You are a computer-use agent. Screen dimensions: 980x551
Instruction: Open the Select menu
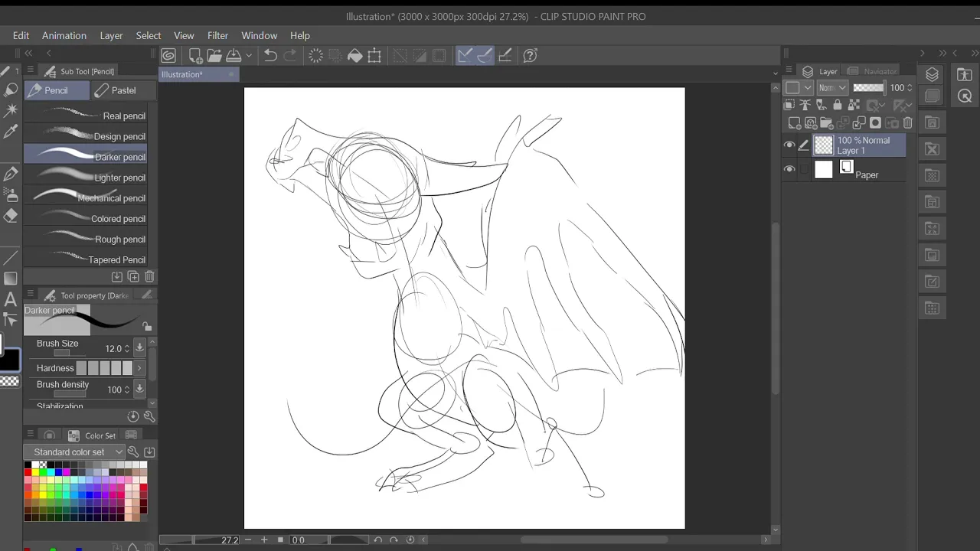click(149, 35)
